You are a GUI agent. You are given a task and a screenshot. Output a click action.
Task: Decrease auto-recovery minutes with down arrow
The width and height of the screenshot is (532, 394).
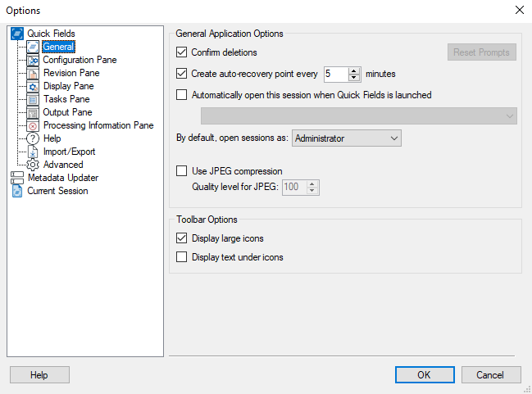tap(354, 78)
